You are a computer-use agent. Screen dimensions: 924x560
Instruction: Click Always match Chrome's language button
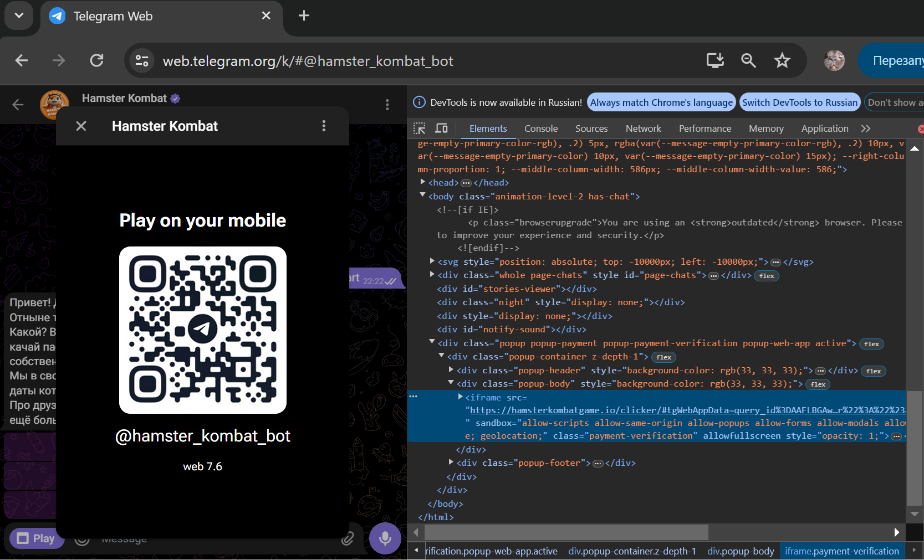661,102
